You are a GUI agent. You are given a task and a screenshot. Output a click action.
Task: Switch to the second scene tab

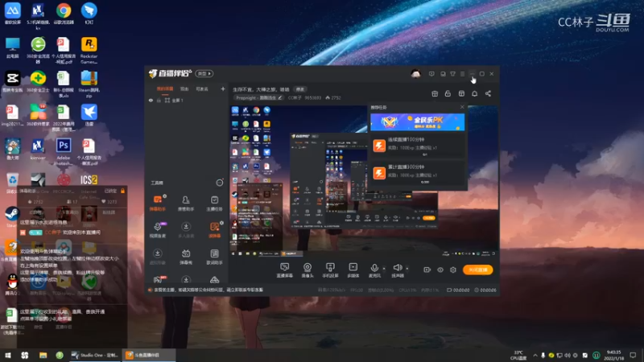coord(184,88)
